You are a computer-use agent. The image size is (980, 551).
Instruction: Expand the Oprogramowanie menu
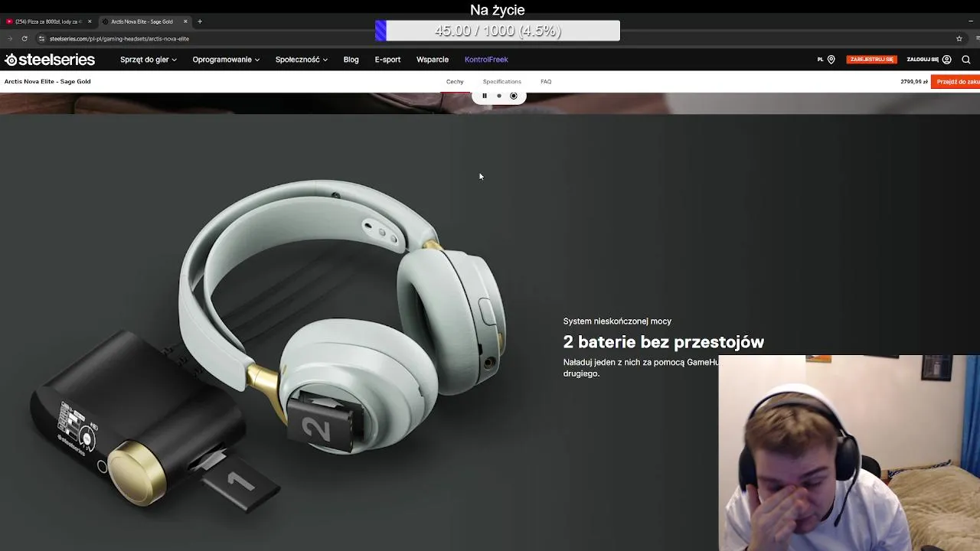click(x=226, y=60)
